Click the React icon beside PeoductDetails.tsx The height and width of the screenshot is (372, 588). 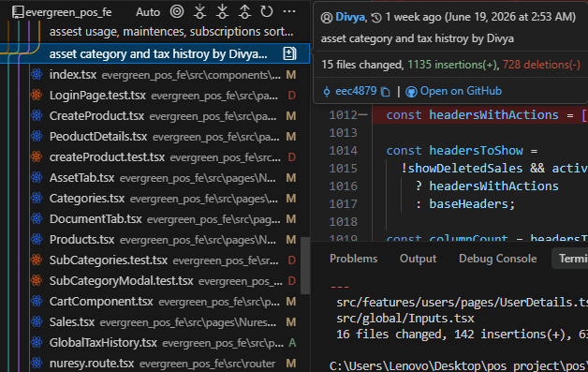[37, 137]
